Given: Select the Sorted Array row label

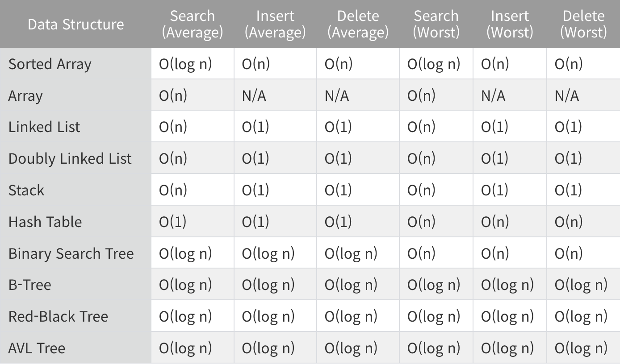Looking at the screenshot, I should click(x=50, y=64).
